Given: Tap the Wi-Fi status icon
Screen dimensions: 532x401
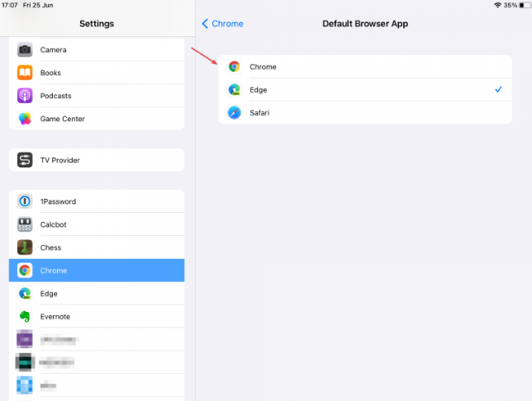Looking at the screenshot, I should (x=497, y=5).
